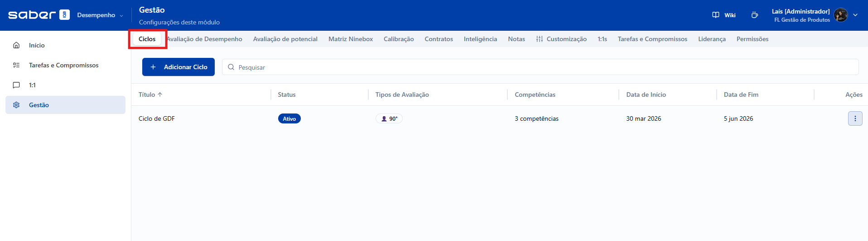Click the Início home icon
This screenshot has width=868, height=241.
click(x=16, y=45)
